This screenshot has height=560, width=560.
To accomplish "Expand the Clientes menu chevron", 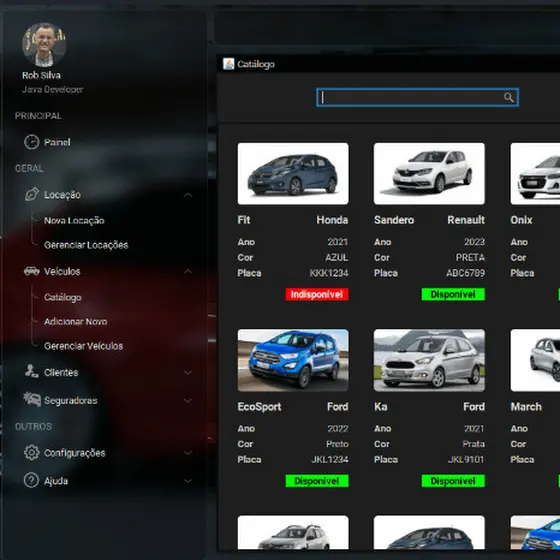I will (x=188, y=372).
